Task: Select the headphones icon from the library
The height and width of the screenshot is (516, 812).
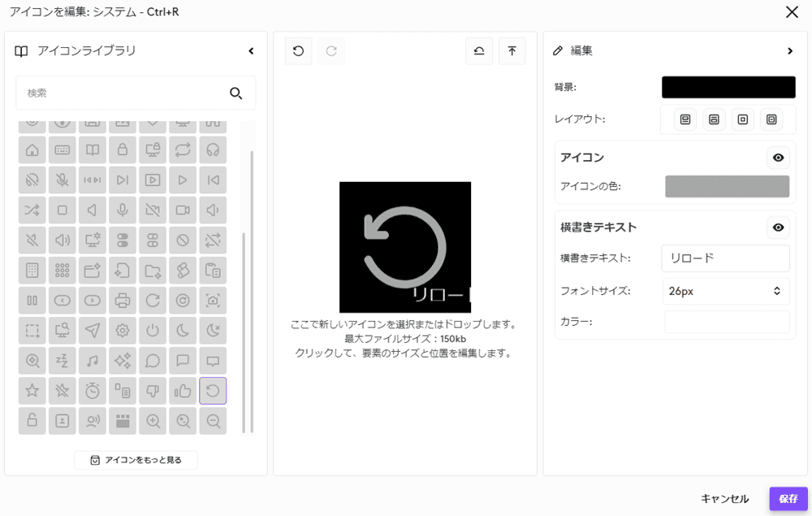Action: [x=213, y=150]
